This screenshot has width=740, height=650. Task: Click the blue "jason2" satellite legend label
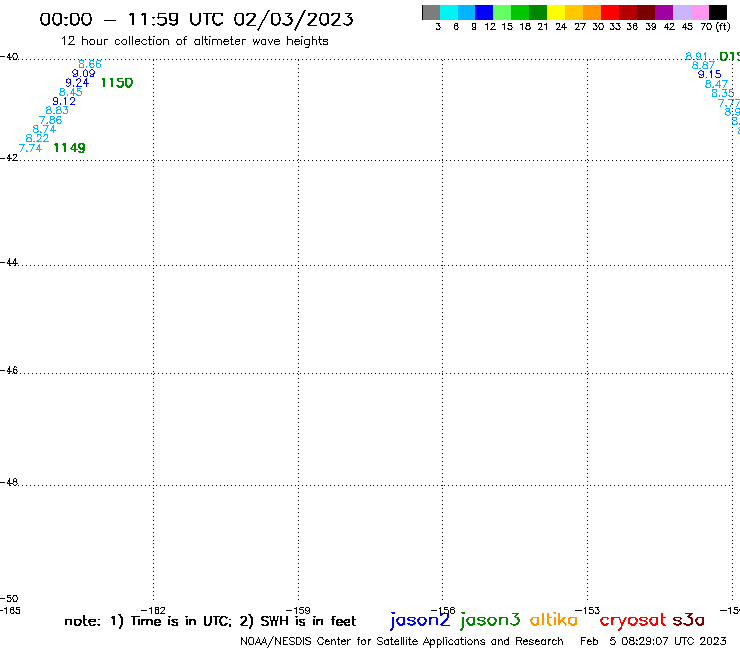tap(420, 620)
